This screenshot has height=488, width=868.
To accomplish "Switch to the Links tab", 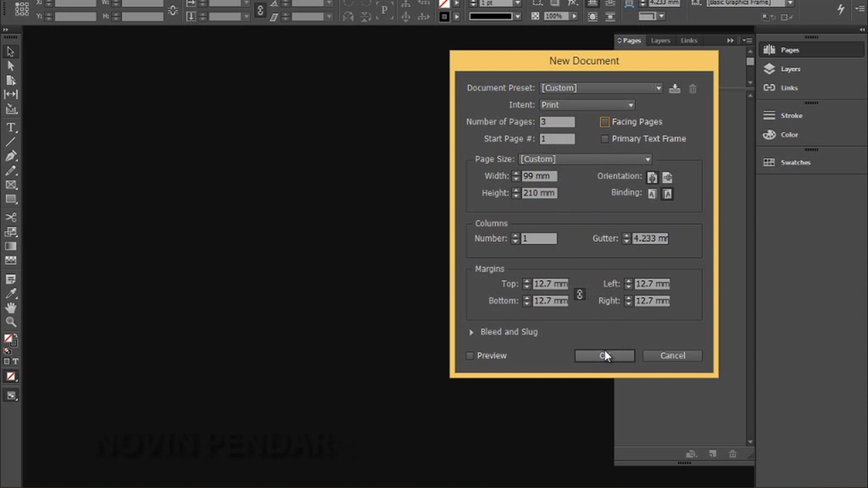I will [689, 41].
